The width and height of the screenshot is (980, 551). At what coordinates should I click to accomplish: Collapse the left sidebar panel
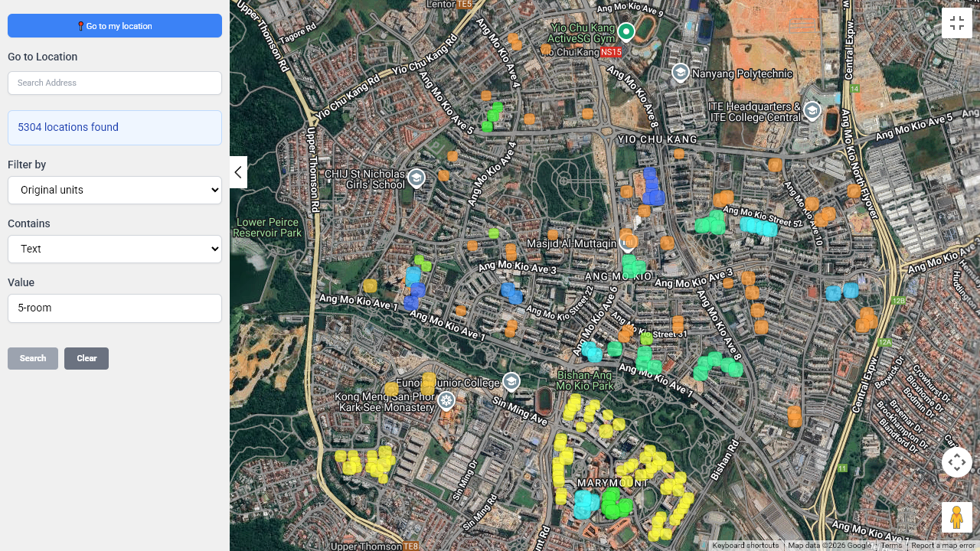(x=238, y=172)
